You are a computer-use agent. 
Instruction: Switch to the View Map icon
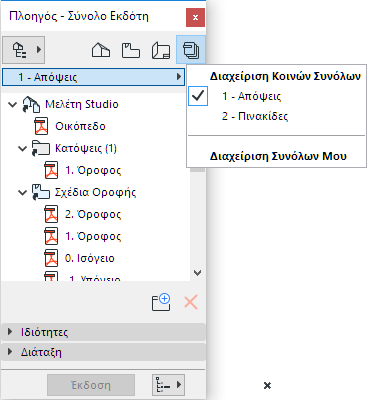click(x=131, y=50)
